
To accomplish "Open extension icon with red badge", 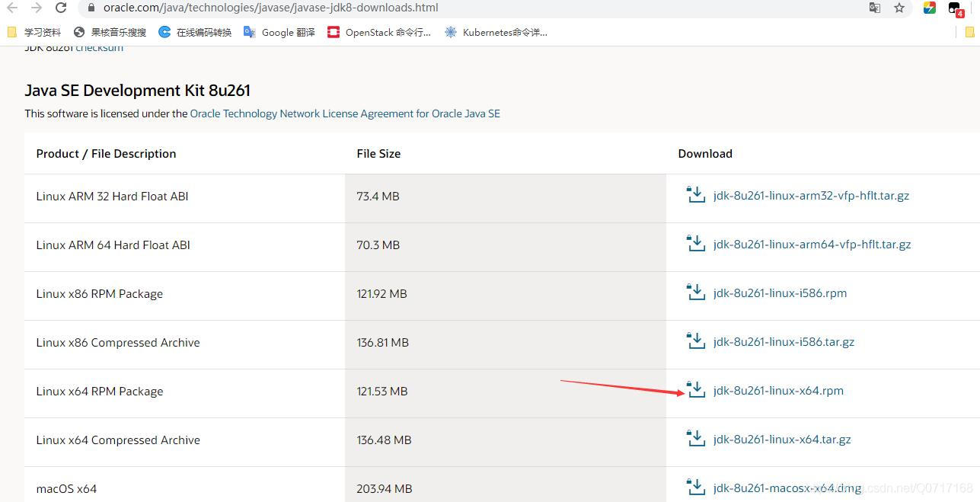I will [x=956, y=8].
